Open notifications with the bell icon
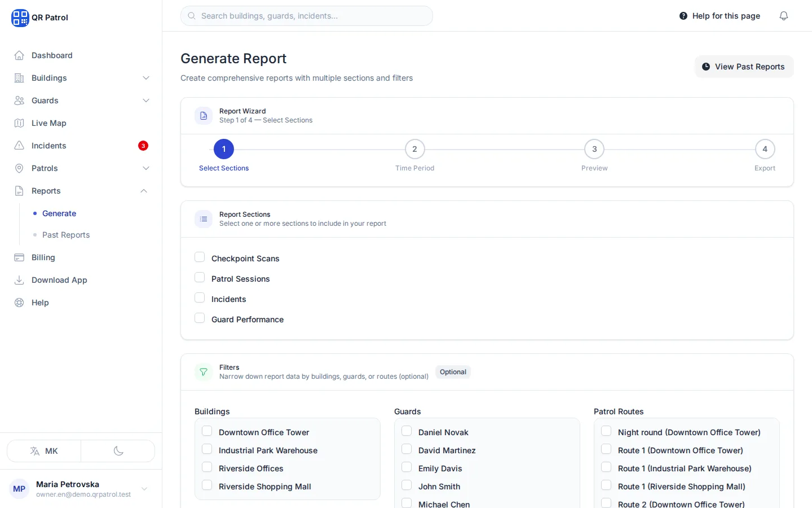Screen dimensions: 812x508 [784, 16]
